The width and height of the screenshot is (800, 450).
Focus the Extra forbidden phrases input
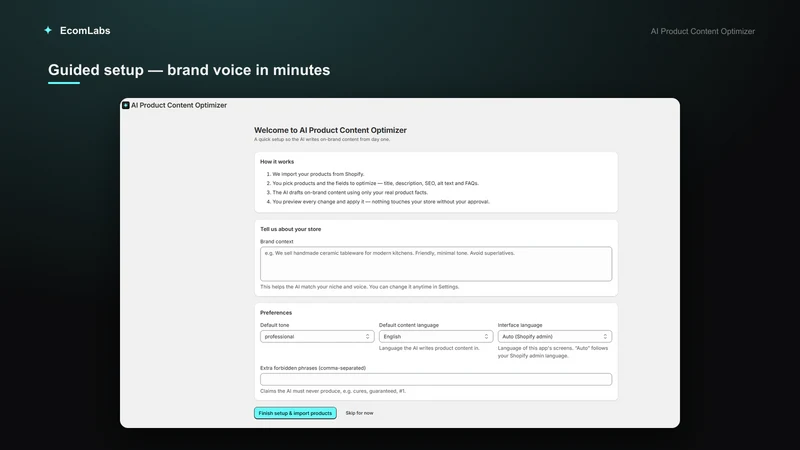(436, 379)
